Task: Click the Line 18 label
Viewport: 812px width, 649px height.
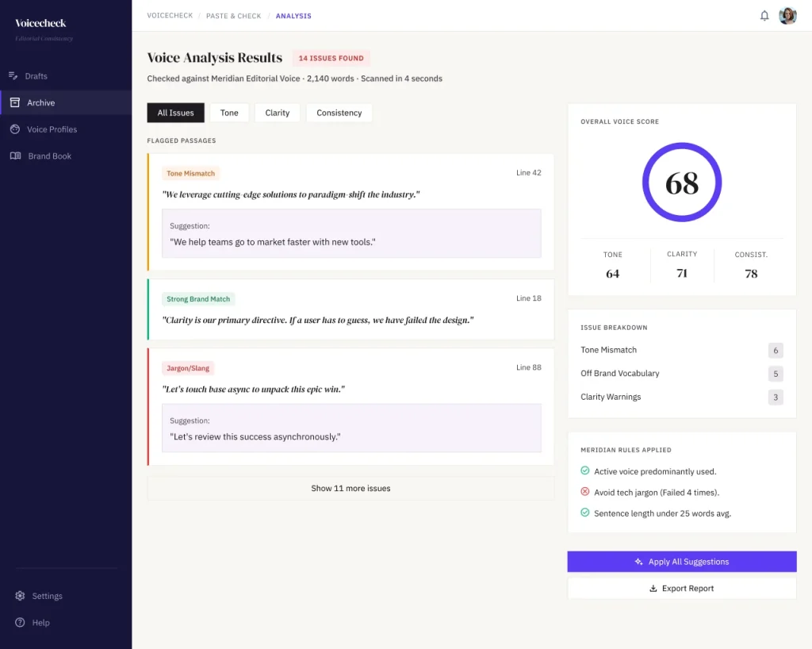Action: pos(529,298)
